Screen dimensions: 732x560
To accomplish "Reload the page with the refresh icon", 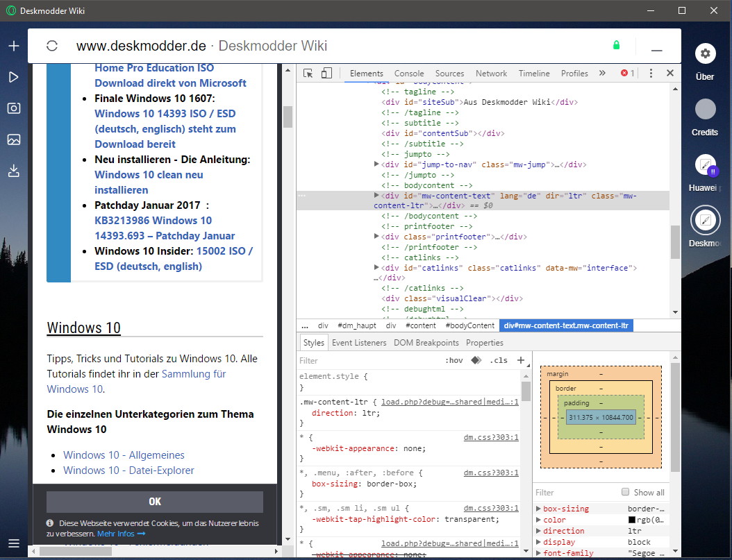I will 52,46.
